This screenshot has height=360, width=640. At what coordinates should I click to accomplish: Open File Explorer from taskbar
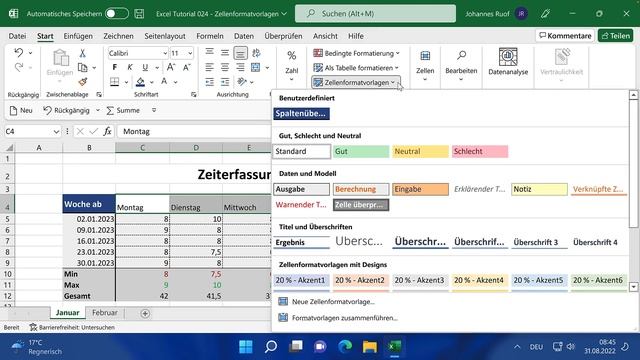pyautogui.click(x=370, y=347)
